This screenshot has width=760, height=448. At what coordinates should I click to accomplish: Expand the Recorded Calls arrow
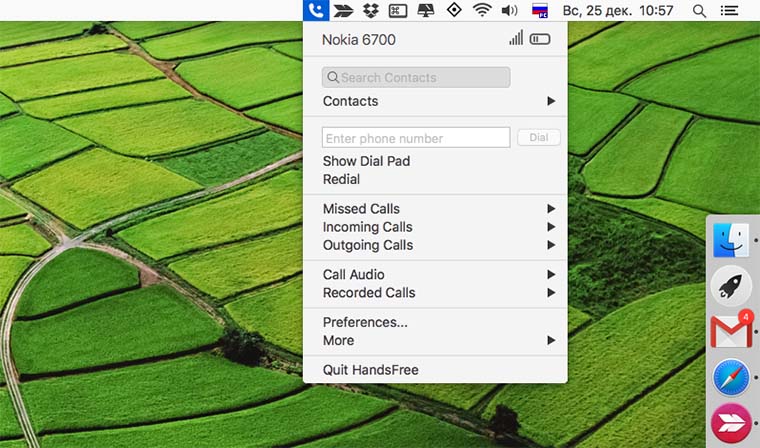click(x=551, y=292)
